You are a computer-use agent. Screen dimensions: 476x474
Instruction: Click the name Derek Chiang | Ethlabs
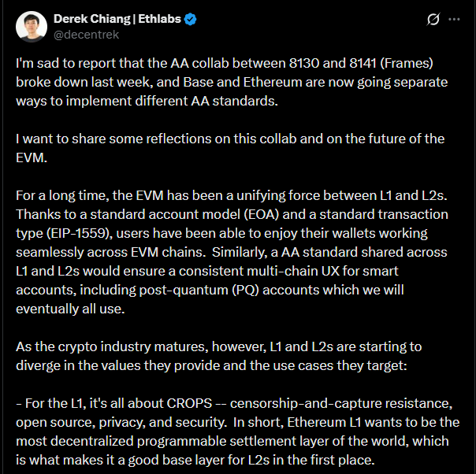[x=117, y=19]
